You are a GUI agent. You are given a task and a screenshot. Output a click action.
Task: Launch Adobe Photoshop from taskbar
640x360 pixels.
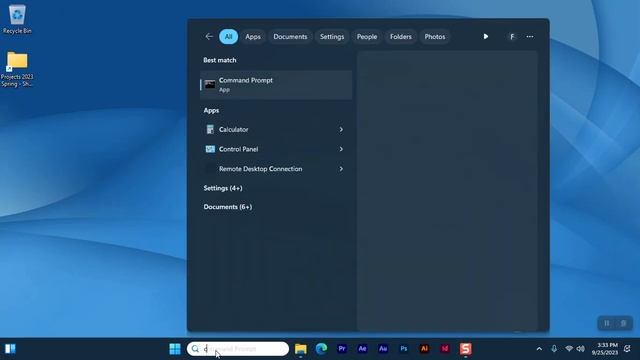(404, 349)
